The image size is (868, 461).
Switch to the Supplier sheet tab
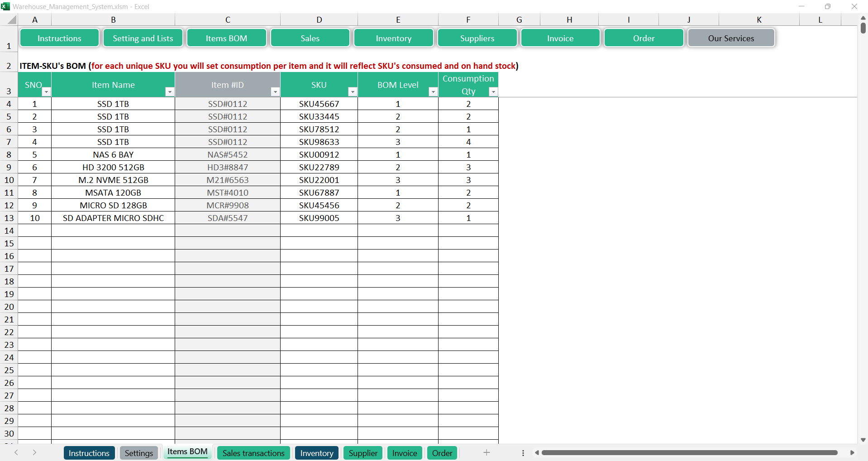pos(362,453)
